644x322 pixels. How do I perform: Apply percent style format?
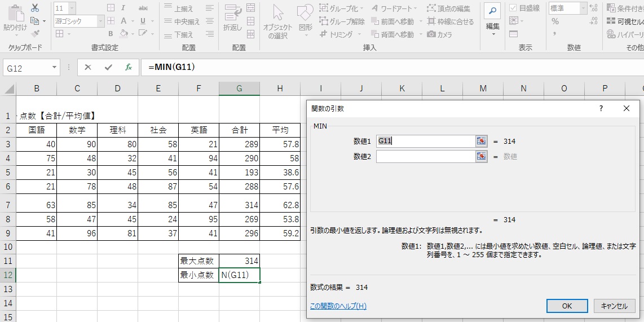click(555, 21)
